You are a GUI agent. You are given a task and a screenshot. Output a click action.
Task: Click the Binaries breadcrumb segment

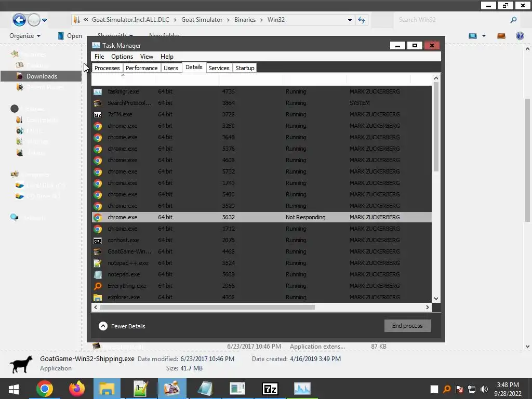[x=245, y=20]
